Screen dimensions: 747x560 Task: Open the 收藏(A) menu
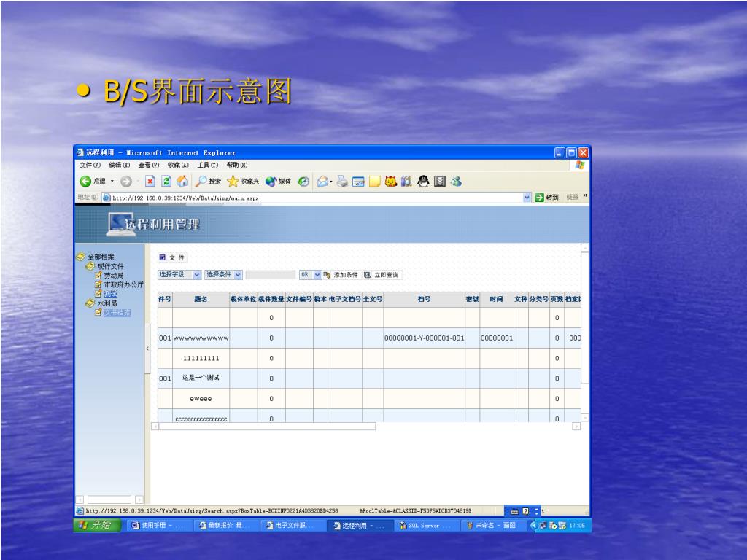coord(178,166)
